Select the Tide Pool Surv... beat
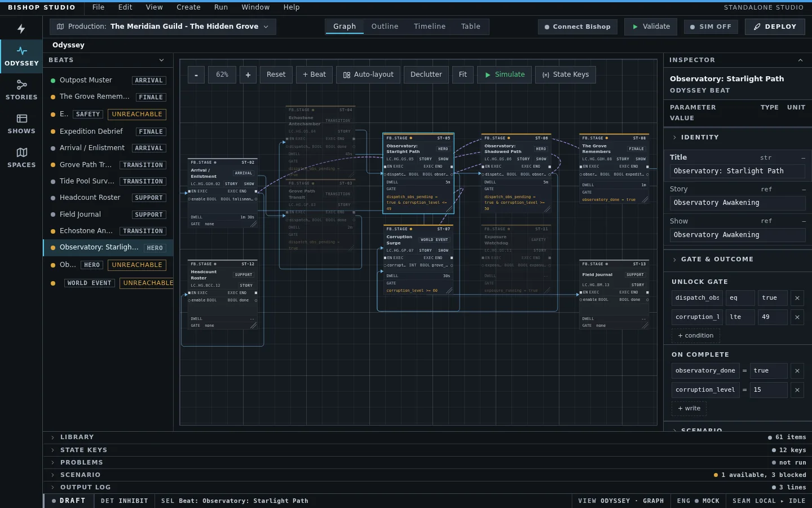 point(108,181)
